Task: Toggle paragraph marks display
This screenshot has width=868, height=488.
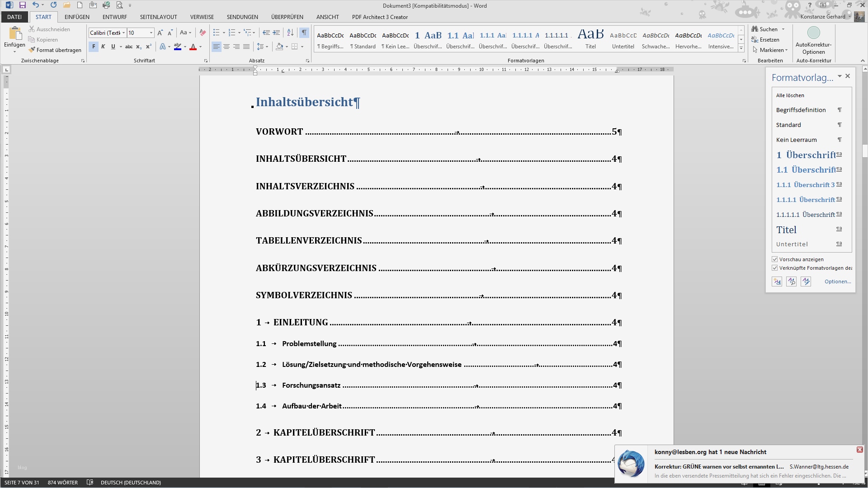Action: pyautogui.click(x=304, y=33)
